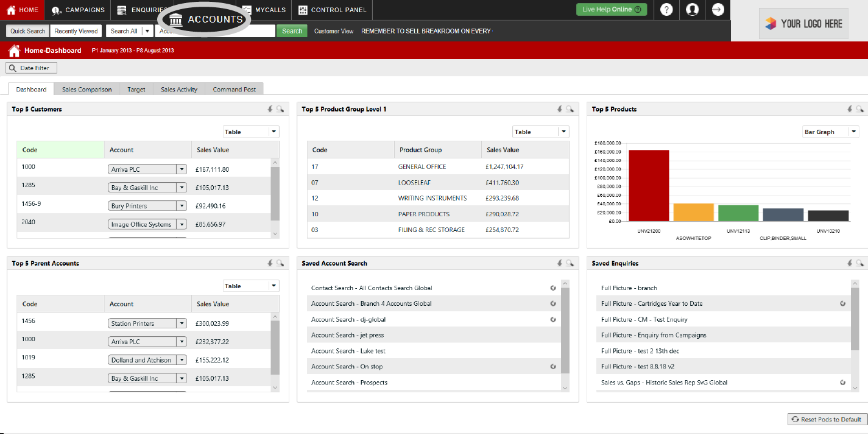
Task: Click the green UNV12113 bar in chart
Action: pyautogui.click(x=738, y=213)
